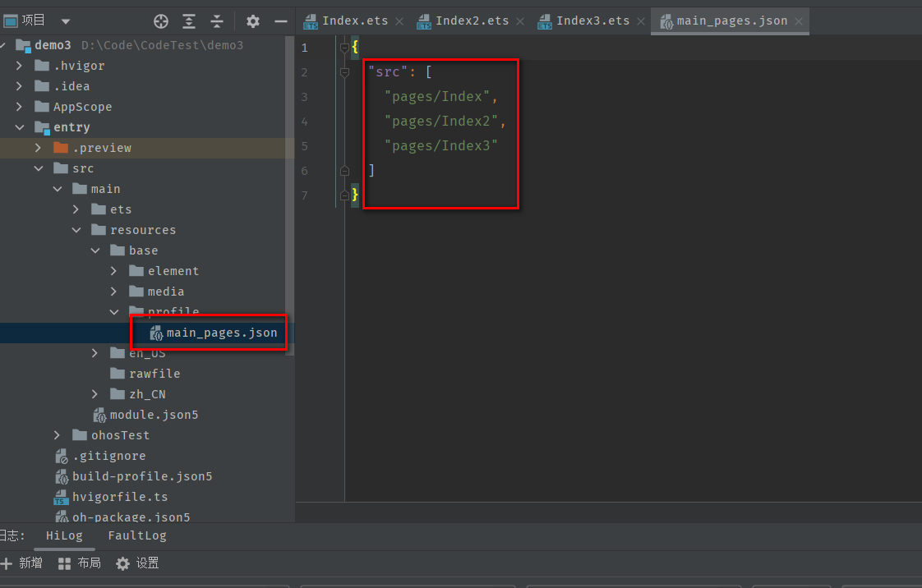Close the Index2.ets tab
The image size is (922, 588).
[x=520, y=21]
